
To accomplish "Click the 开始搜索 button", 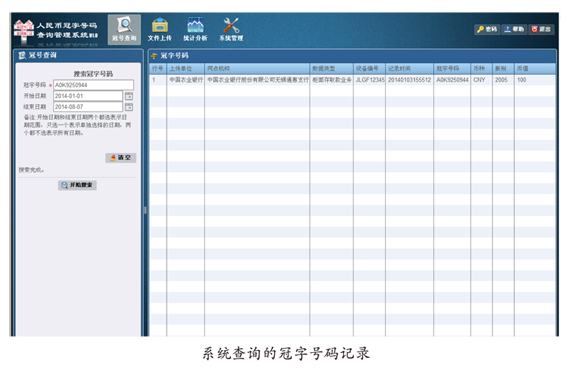I will coord(77,185).
